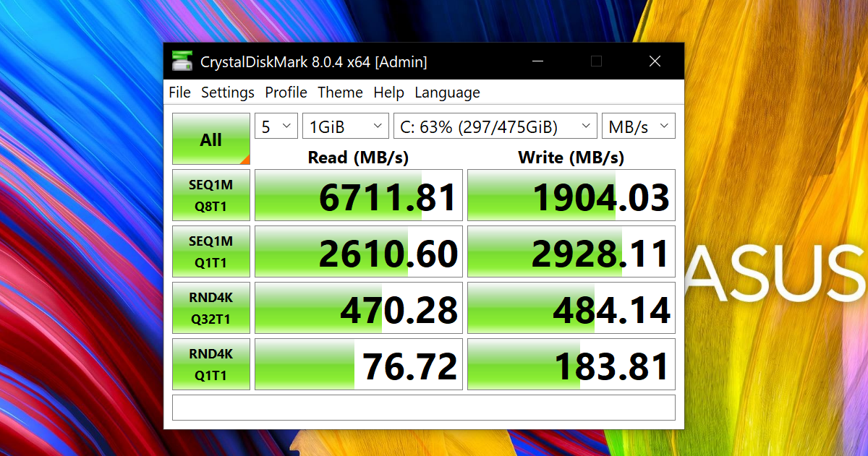Run the SEQ1M Q1T1 test
The image size is (868, 456).
point(211,251)
